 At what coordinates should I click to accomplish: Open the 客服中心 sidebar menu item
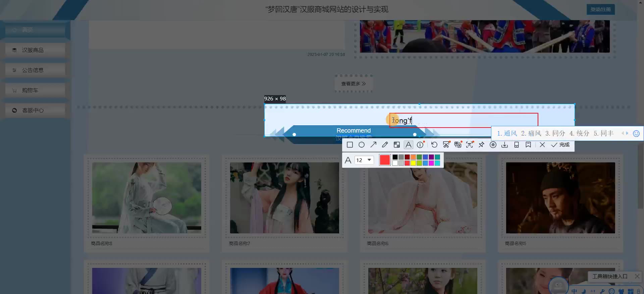point(35,110)
